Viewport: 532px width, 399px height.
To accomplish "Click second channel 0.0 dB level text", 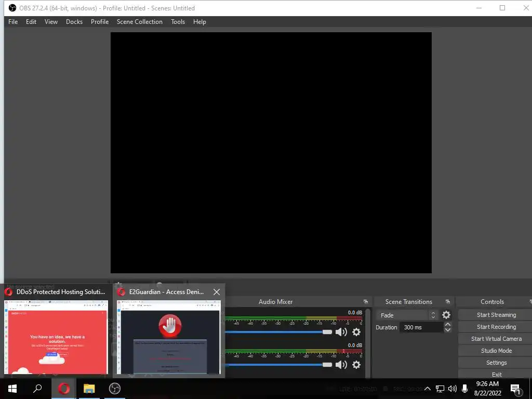I will click(x=355, y=345).
